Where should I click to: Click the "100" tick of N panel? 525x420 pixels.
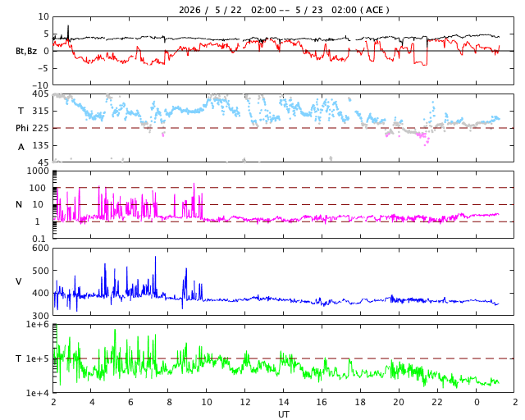tap(38, 188)
